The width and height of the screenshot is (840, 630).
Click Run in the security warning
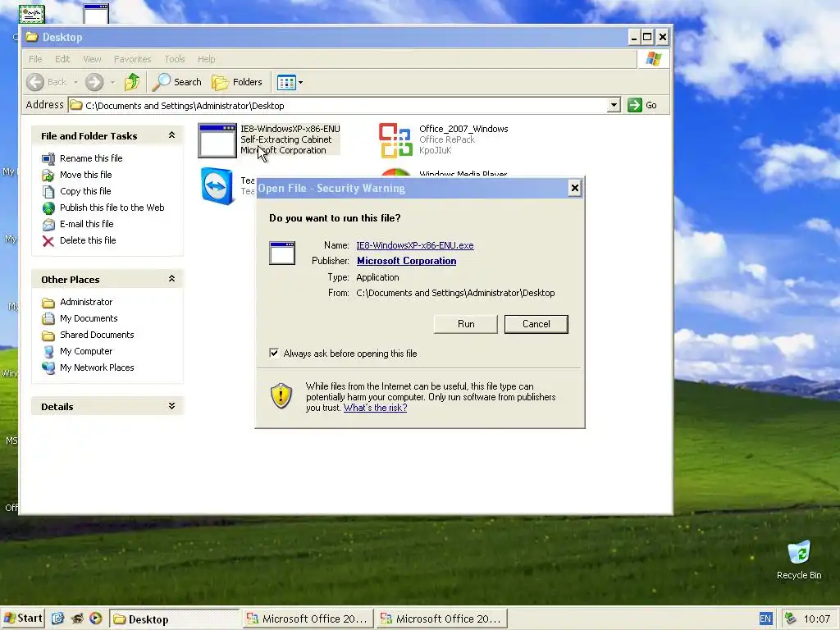[466, 324]
